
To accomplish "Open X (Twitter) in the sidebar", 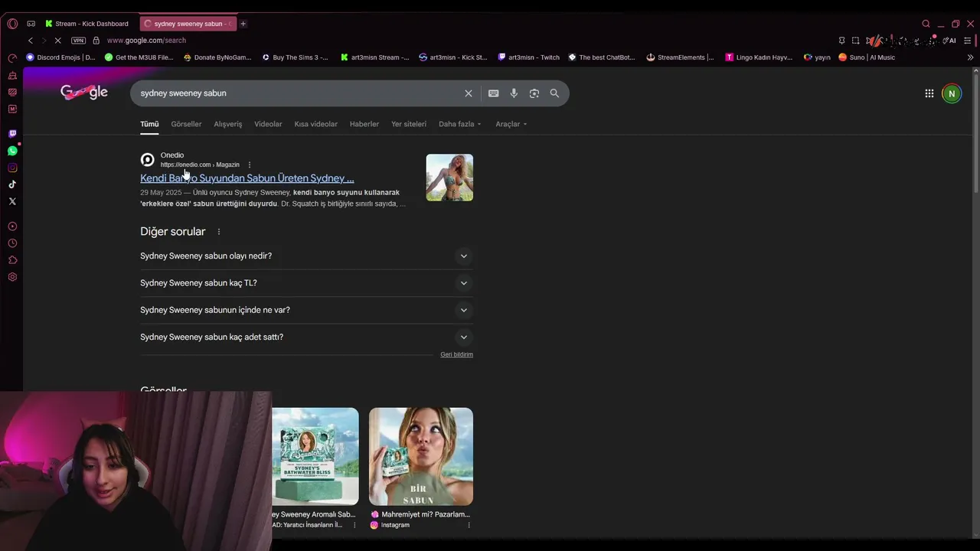I will (12, 201).
